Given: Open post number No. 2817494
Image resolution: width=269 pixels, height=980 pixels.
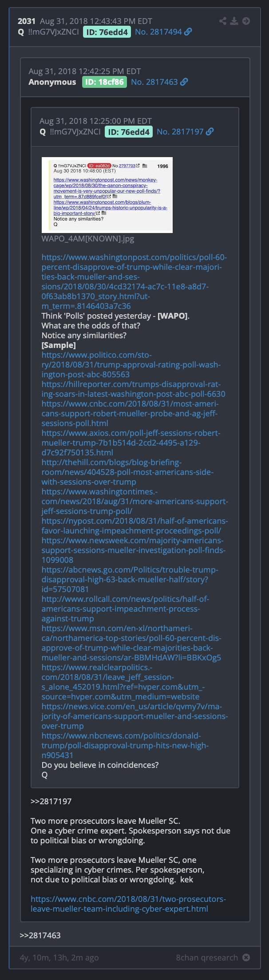Looking at the screenshot, I should [158, 32].
